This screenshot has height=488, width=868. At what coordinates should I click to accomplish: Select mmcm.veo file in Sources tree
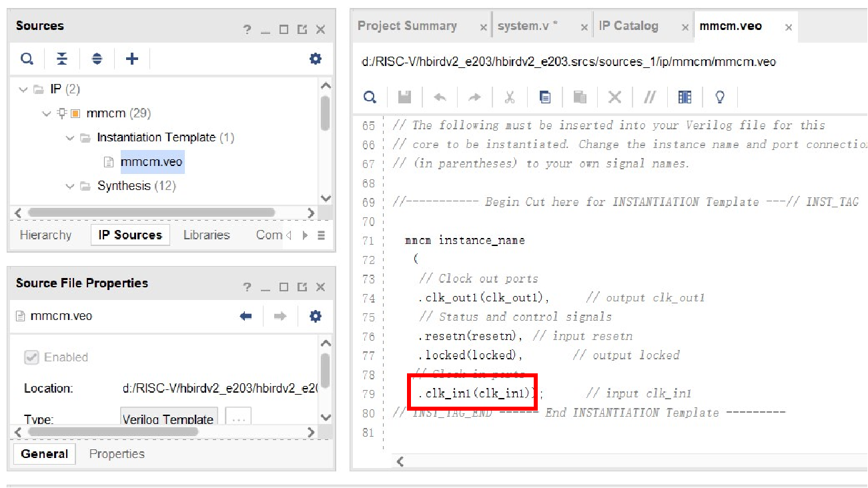(151, 162)
